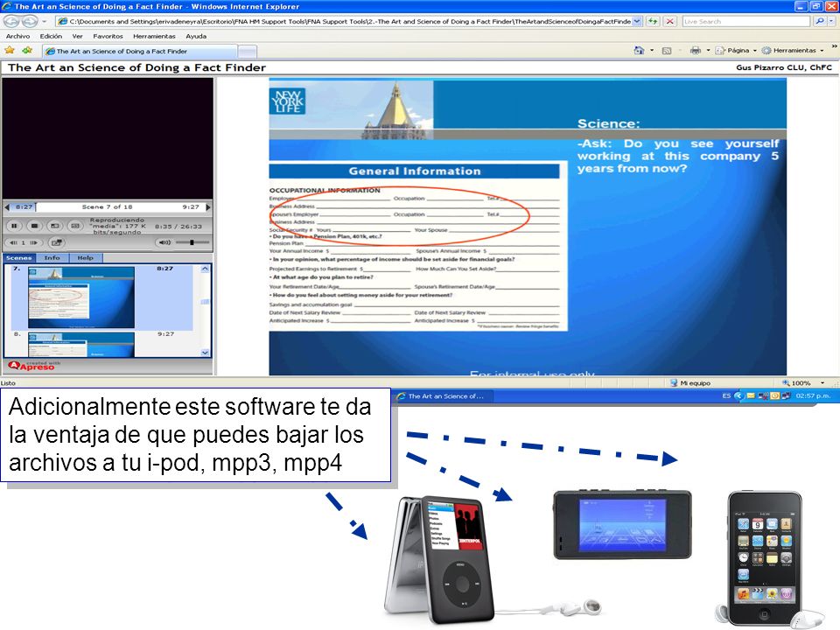840x630 pixels.
Task: Click the Add to Favorites icon
Action: (x=27, y=51)
